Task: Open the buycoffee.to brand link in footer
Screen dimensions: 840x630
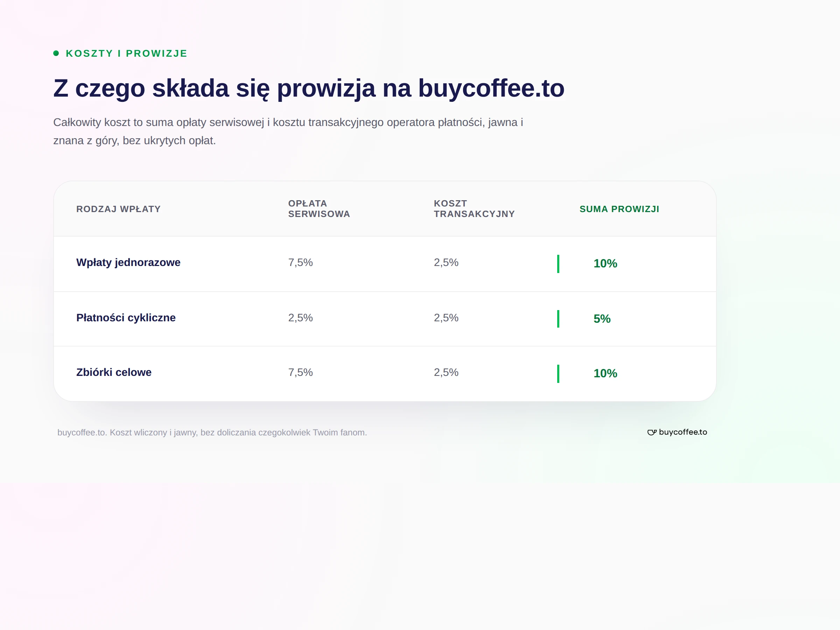Action: [677, 432]
